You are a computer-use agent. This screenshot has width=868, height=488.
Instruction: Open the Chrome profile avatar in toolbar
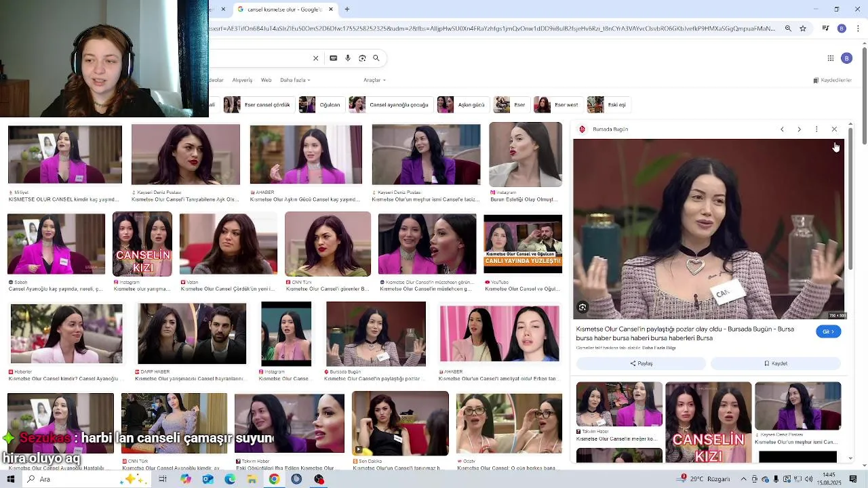[842, 28]
